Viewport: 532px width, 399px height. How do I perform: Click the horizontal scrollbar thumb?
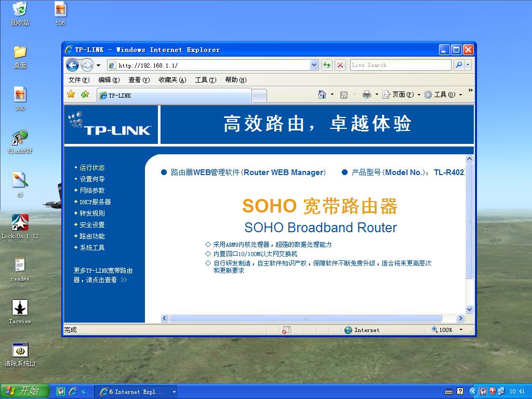pos(305,318)
